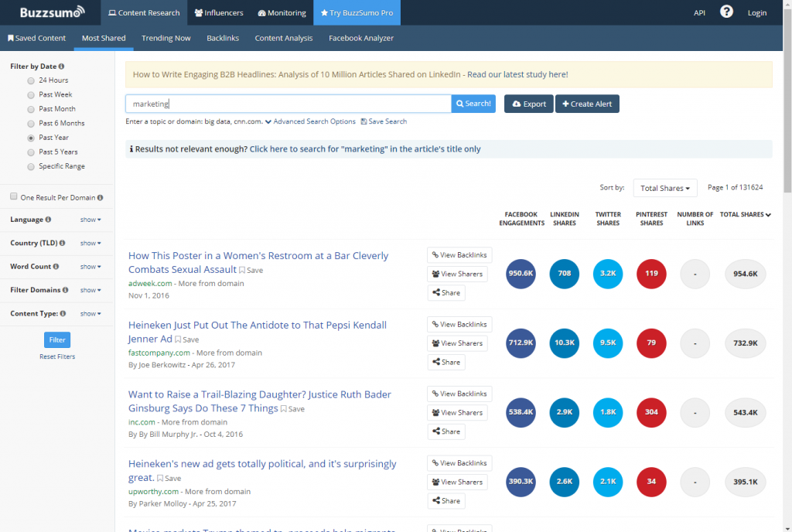Viewport: 792px width, 532px height.
Task: Click the marketing search input field
Action: tap(288, 104)
